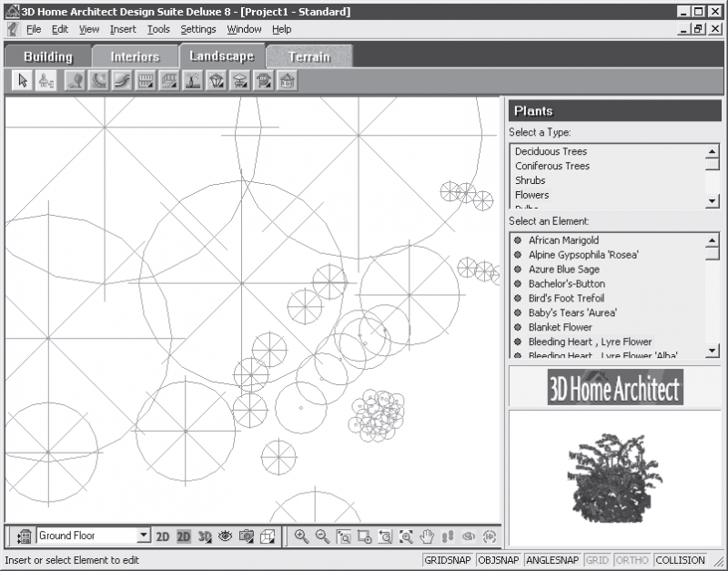Select the pan hand tool

pyautogui.click(x=427, y=536)
